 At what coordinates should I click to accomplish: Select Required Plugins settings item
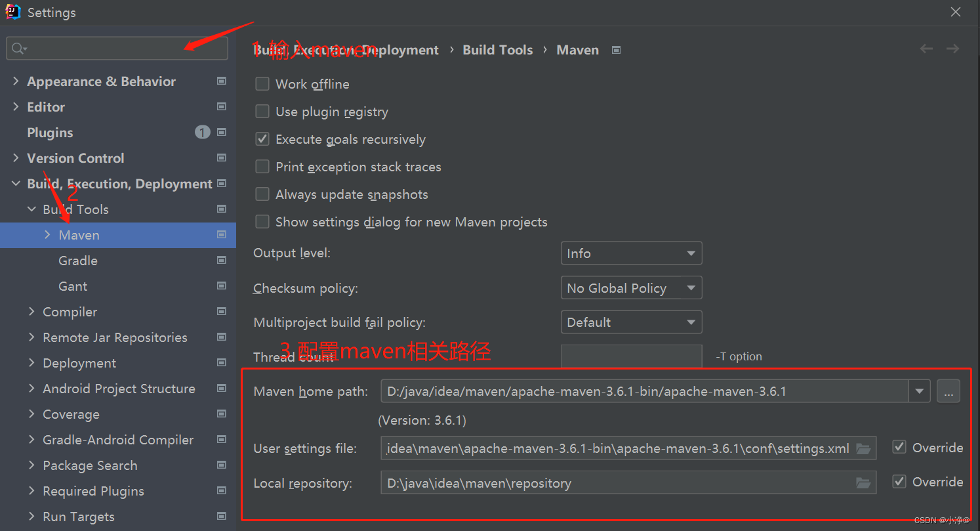pos(93,491)
